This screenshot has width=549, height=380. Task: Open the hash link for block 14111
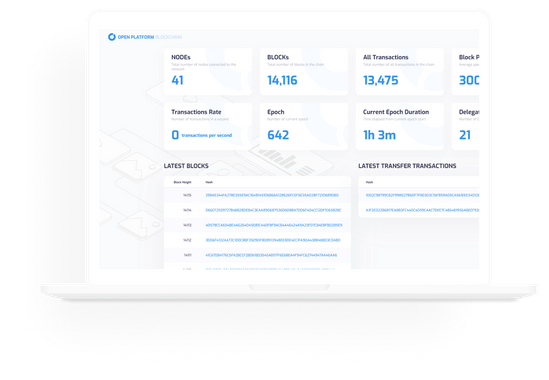(271, 255)
